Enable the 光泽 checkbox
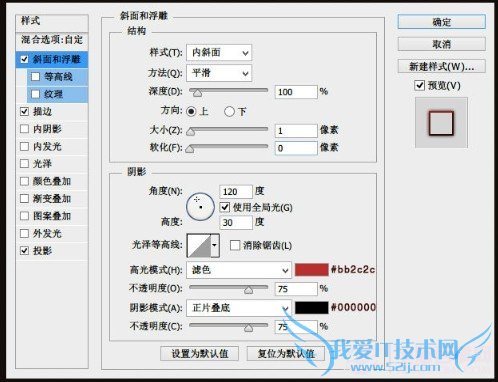This screenshot has height=382, width=498. 24,163
